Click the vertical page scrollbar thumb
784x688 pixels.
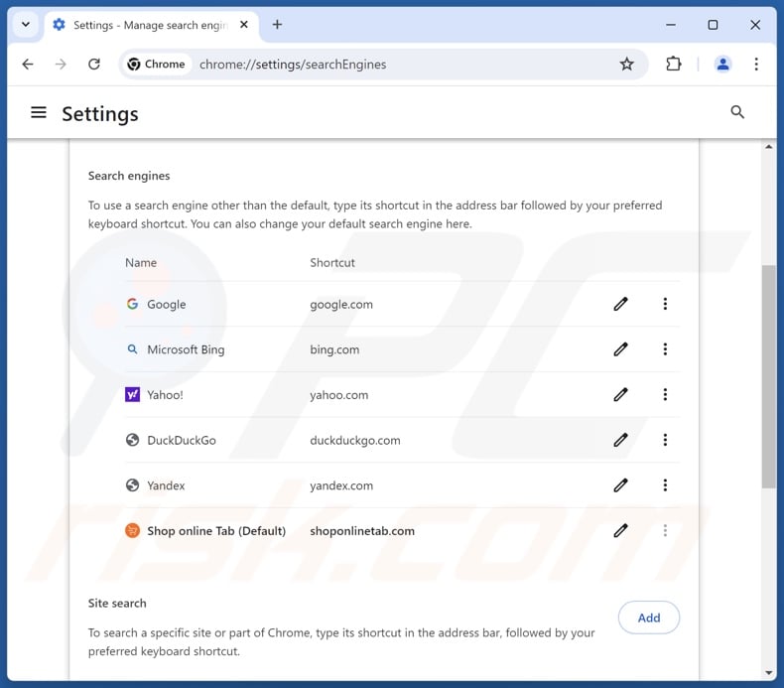769,377
